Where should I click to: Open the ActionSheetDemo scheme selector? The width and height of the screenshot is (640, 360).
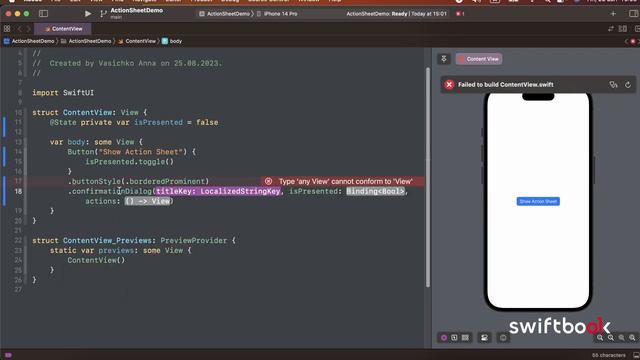pos(225,14)
